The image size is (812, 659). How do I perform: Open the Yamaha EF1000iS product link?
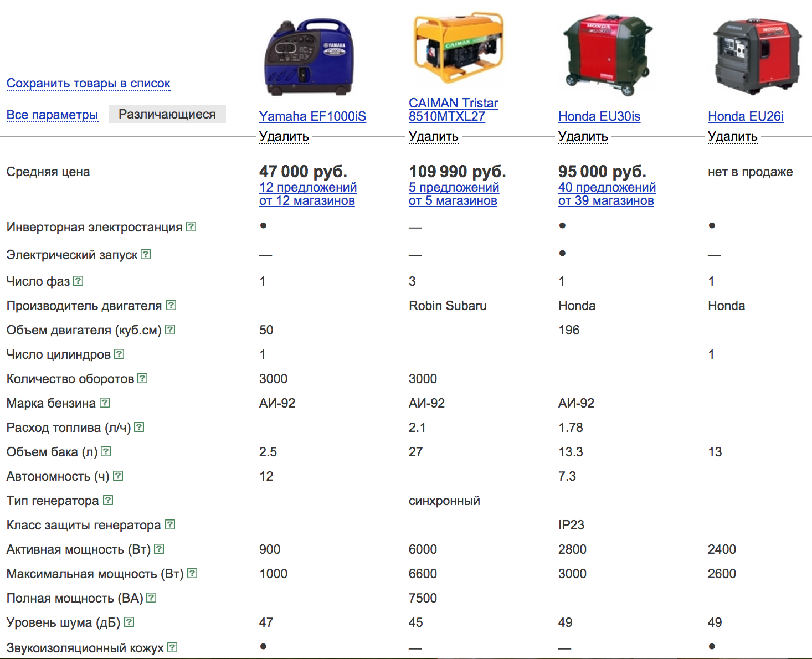pyautogui.click(x=312, y=116)
